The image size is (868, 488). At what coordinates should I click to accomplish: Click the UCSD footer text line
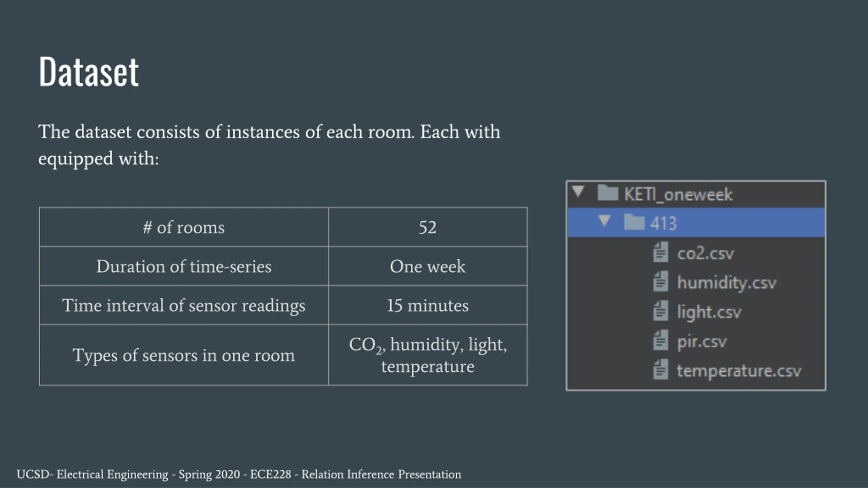[239, 474]
